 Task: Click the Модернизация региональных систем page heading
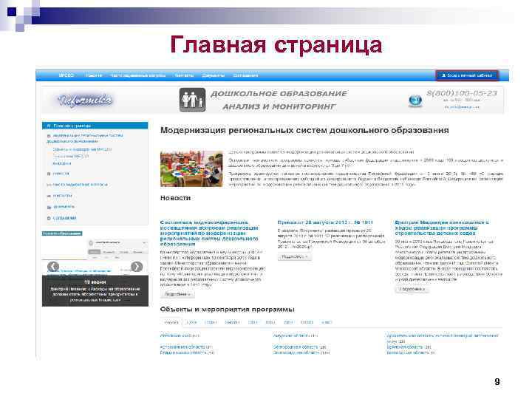tap(304, 130)
